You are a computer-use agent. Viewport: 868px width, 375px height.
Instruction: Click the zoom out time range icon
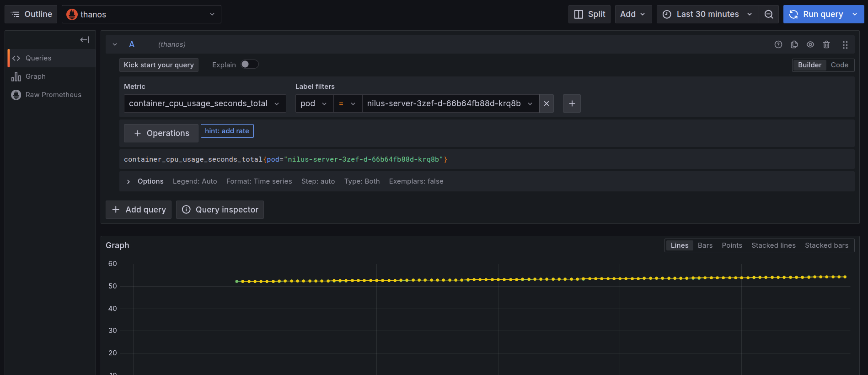(x=769, y=14)
